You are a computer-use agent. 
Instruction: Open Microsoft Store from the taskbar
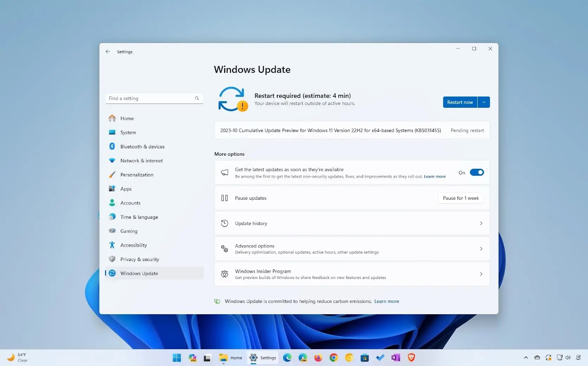click(x=365, y=358)
